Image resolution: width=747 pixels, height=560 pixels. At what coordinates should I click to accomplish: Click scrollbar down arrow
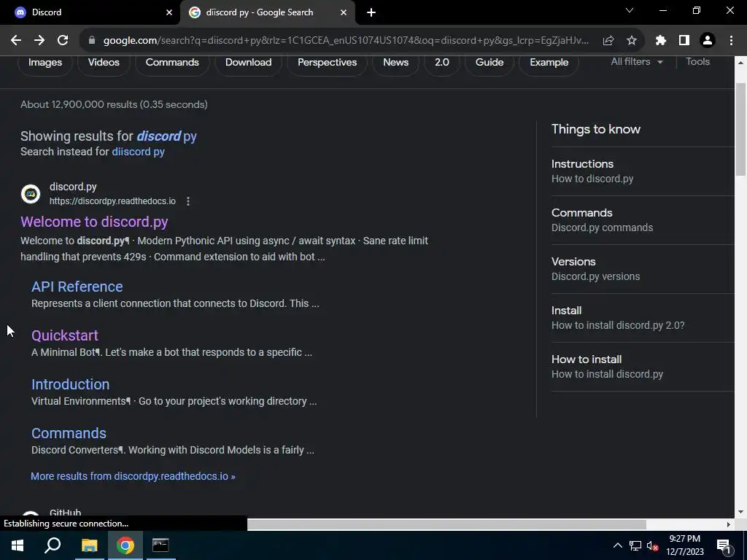(x=741, y=513)
